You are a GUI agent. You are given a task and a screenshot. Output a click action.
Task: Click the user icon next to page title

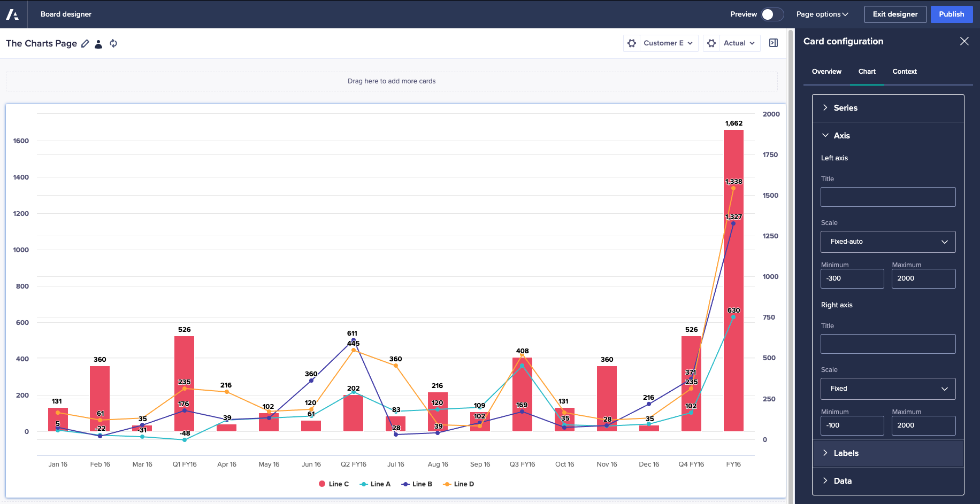pos(98,44)
